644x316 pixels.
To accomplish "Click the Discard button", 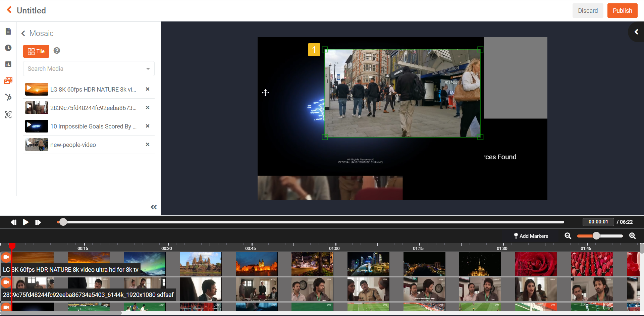I will coord(588,11).
